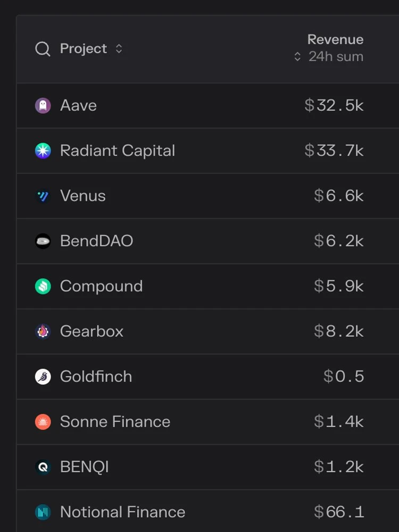Click the Goldfinch bird logo icon

pyautogui.click(x=43, y=377)
